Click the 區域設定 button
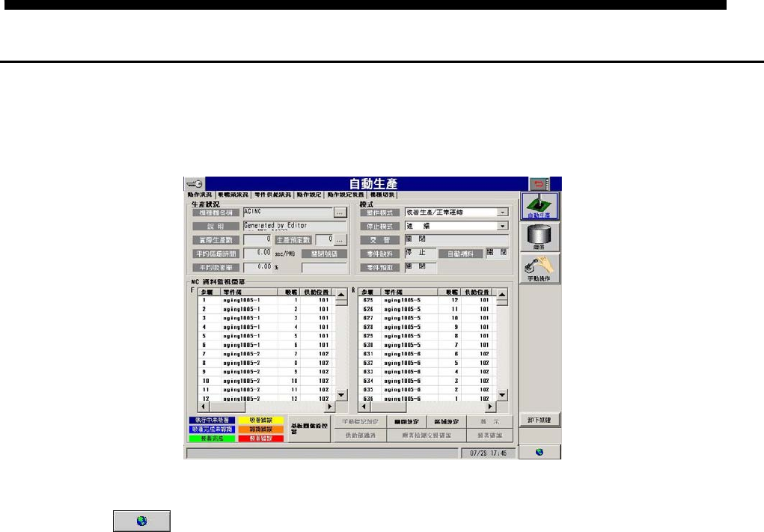Image resolution: width=764 pixels, height=532 pixels. coord(446,421)
